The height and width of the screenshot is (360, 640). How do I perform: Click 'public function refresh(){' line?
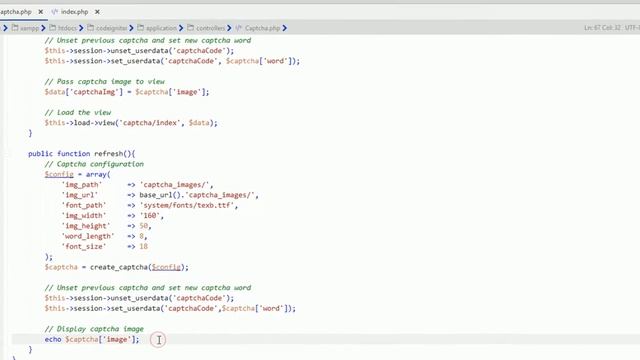point(82,154)
